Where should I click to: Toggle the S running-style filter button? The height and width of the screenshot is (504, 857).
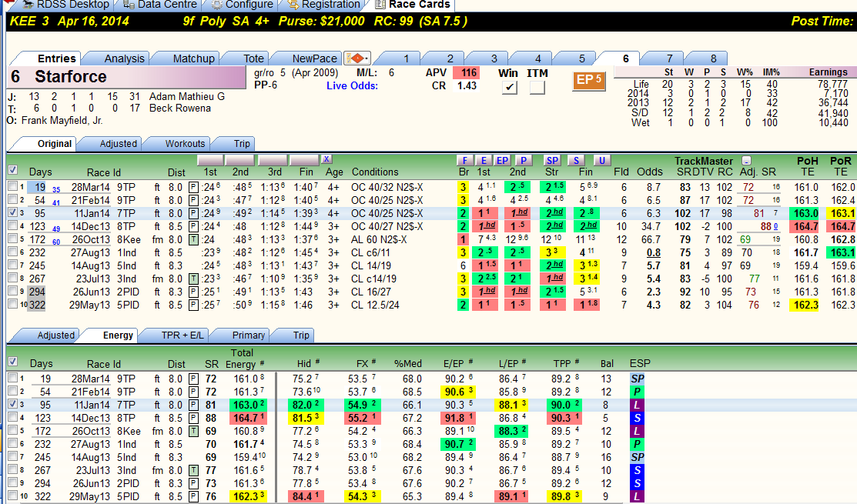pyautogui.click(x=576, y=160)
